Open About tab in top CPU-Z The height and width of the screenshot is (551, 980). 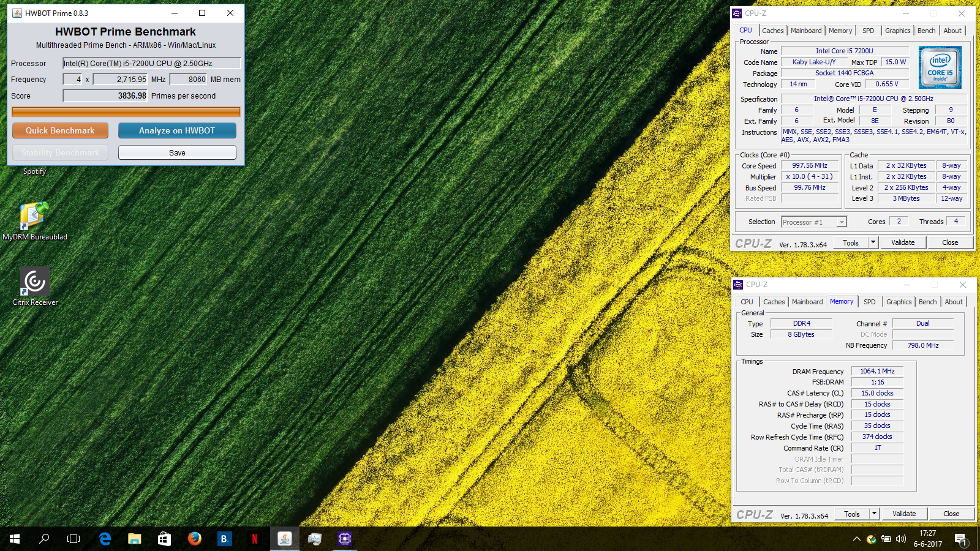pos(952,31)
